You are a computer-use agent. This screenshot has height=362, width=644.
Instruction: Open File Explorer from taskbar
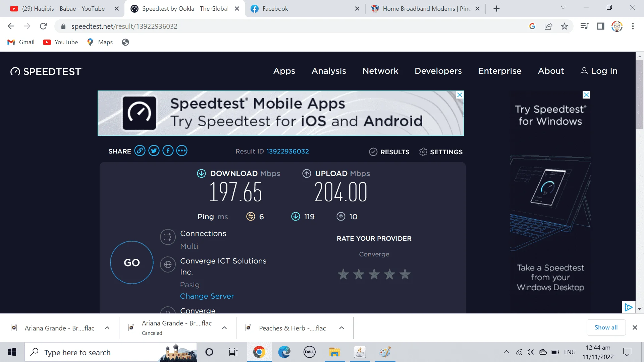click(x=334, y=352)
